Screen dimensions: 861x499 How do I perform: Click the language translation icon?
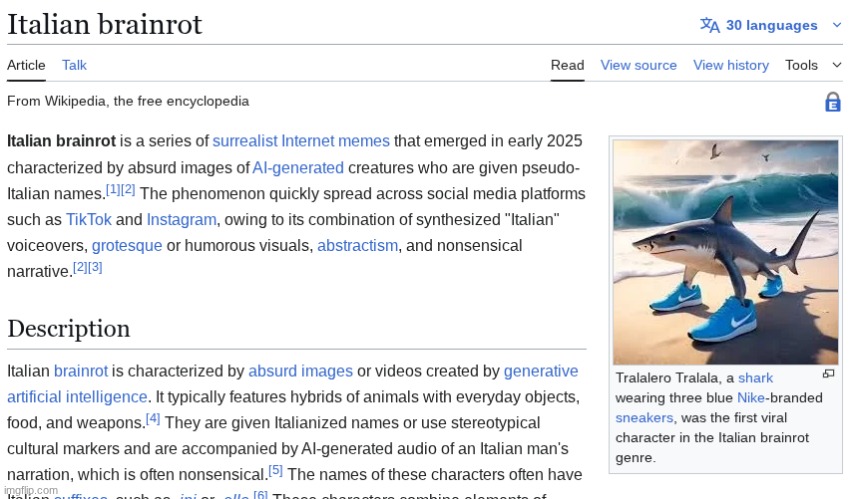point(709,25)
